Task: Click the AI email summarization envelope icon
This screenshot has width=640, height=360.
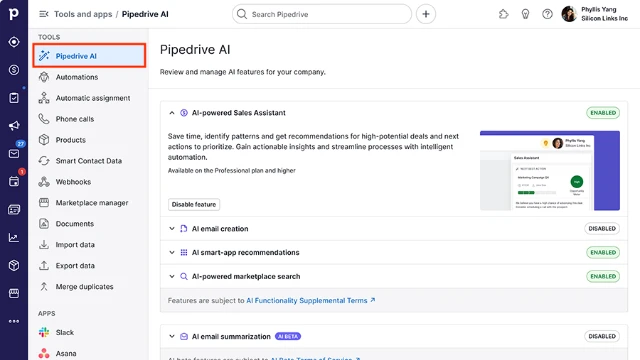Action: (184, 336)
